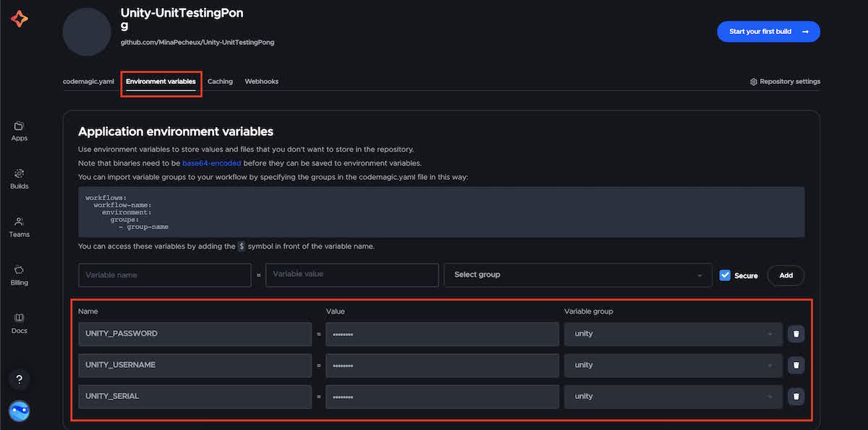Open the Apps section in the sidebar

(x=19, y=132)
